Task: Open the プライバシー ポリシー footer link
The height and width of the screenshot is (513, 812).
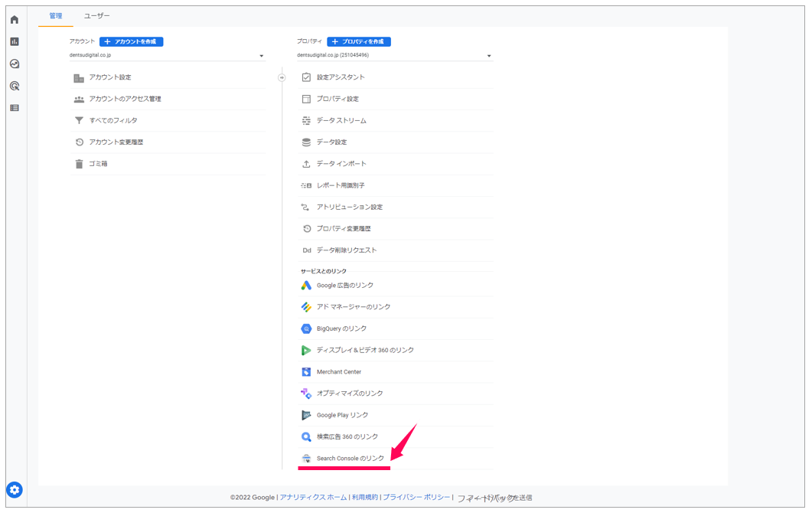Action: tap(416, 498)
